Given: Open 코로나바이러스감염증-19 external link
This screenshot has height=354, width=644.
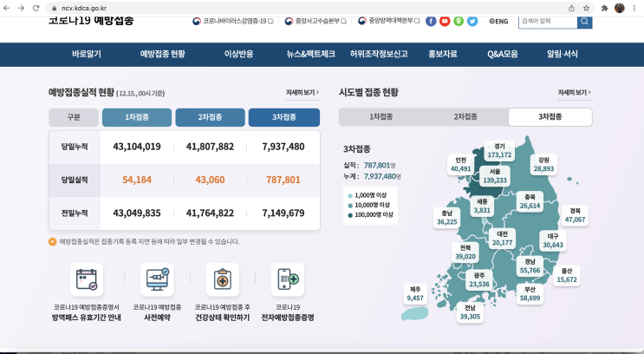Looking at the screenshot, I should [x=233, y=21].
